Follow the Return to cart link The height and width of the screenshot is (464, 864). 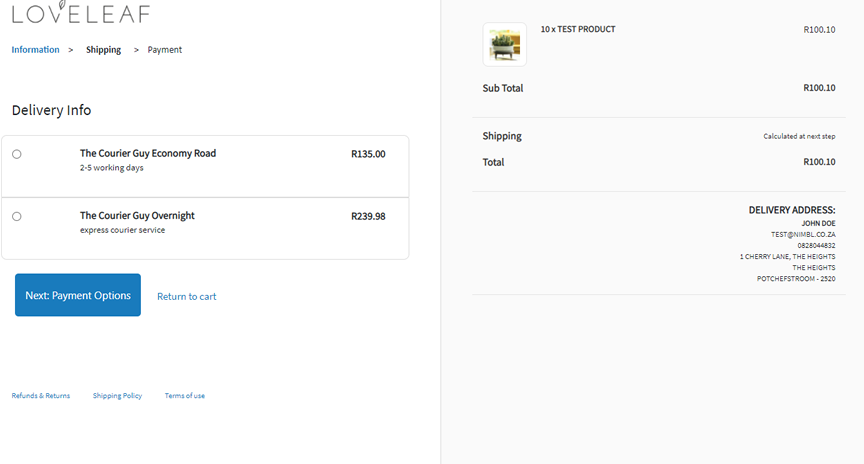[186, 296]
